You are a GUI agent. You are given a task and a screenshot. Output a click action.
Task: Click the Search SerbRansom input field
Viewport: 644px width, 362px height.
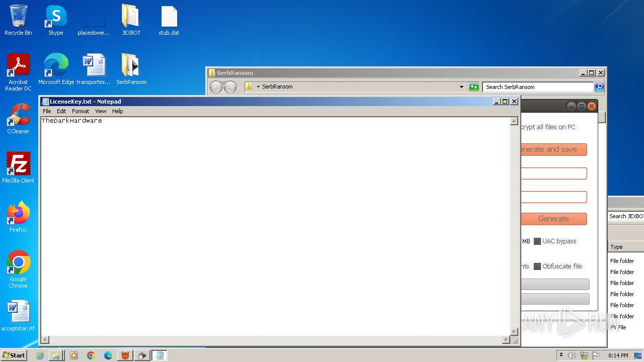coord(538,87)
